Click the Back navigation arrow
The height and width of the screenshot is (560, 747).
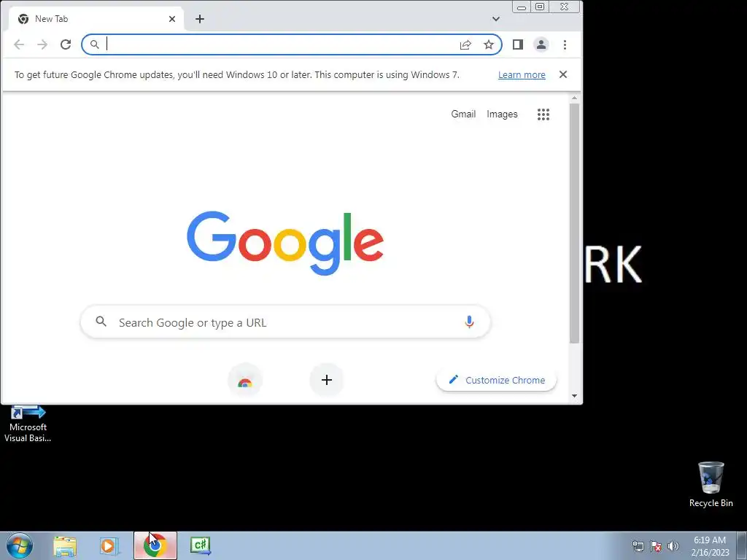click(19, 44)
